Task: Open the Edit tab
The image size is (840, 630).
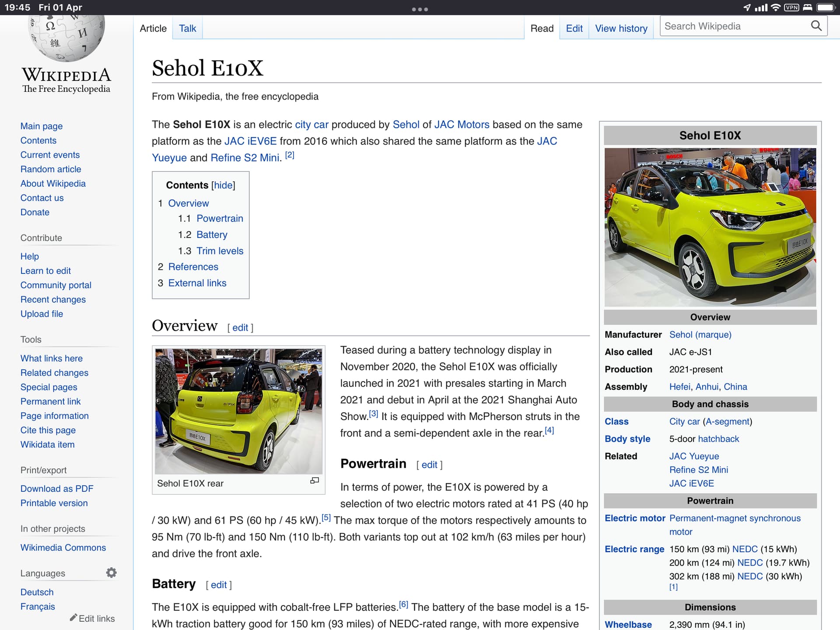Action: point(574,28)
